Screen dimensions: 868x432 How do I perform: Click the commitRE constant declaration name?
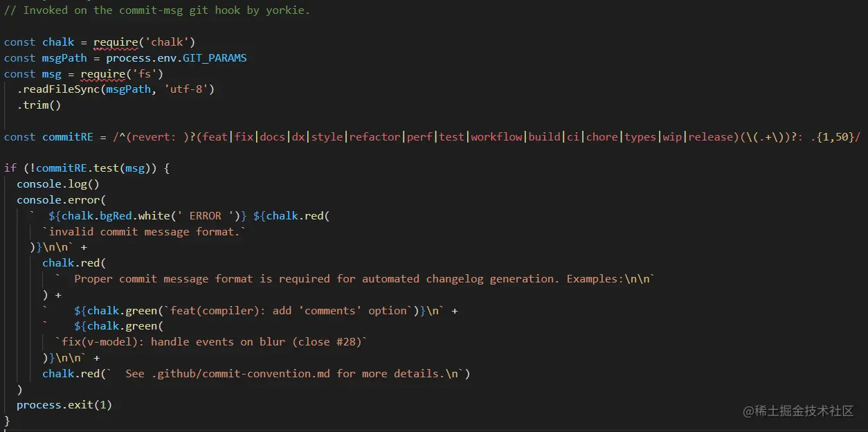[67, 137]
